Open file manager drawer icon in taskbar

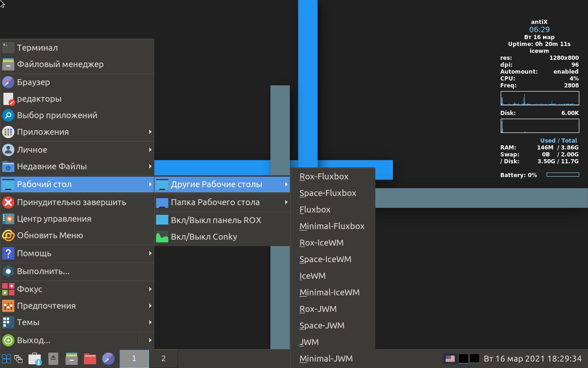click(x=71, y=359)
